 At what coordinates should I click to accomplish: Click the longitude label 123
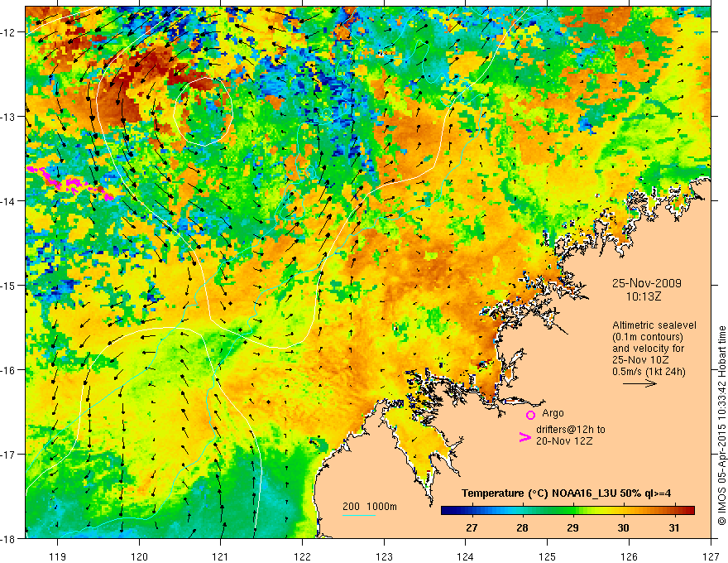pos(384,556)
